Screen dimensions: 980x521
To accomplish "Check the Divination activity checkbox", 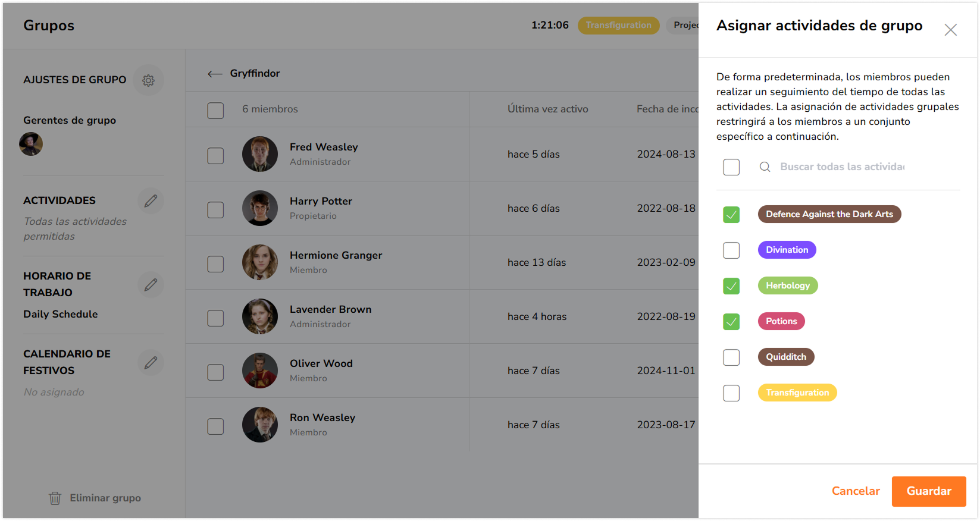I will tap(731, 250).
